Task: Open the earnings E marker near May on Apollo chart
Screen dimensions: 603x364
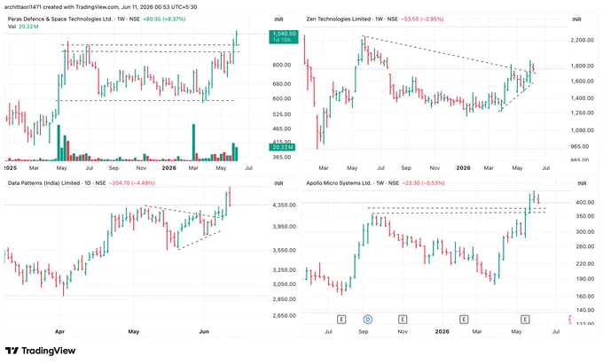Action: 525,319
